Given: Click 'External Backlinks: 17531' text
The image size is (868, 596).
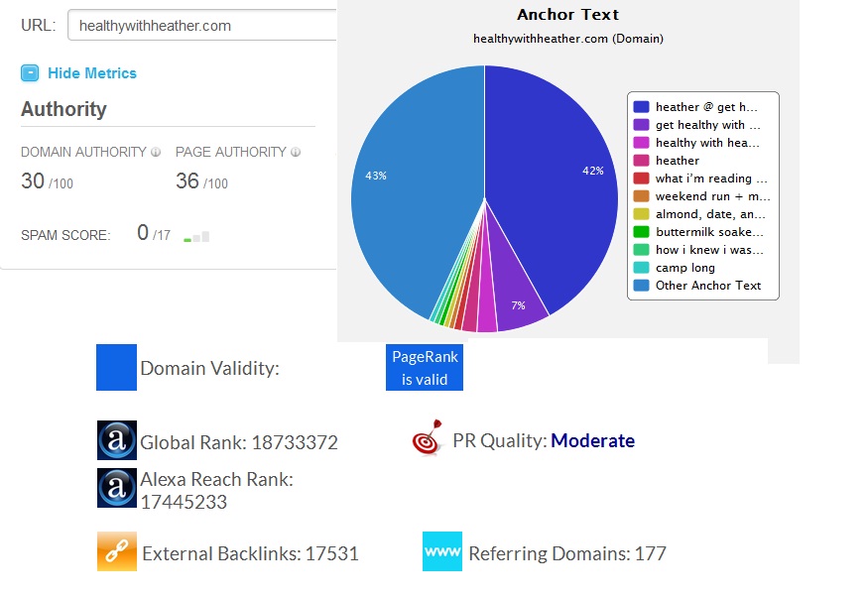Looking at the screenshot, I should (251, 553).
